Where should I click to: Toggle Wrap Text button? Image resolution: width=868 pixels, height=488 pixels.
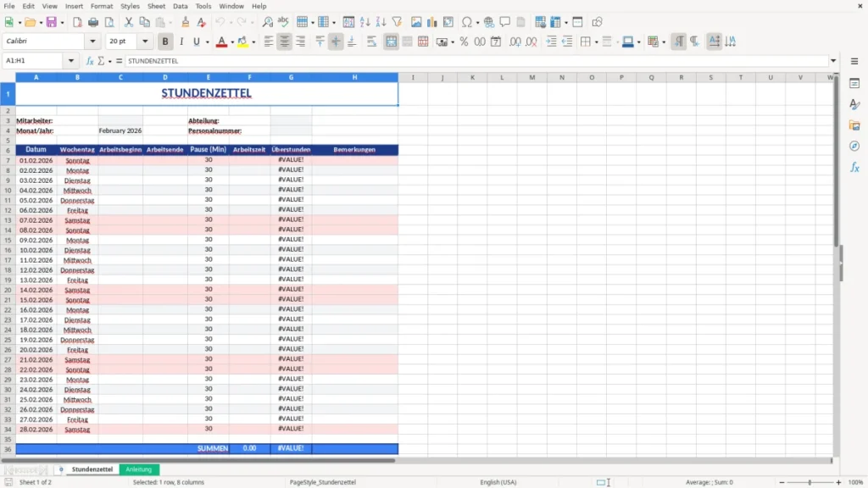click(372, 42)
